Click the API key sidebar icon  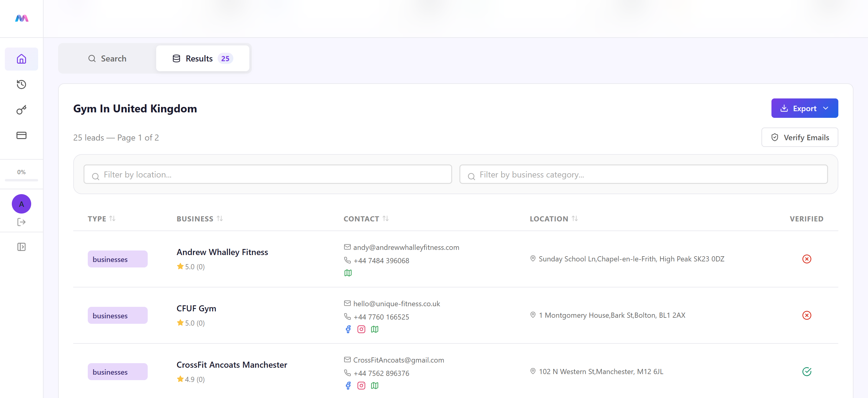tap(21, 110)
